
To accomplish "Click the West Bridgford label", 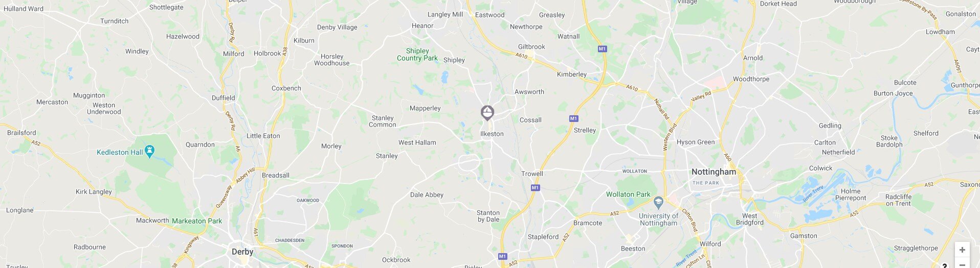I will click(750, 219).
